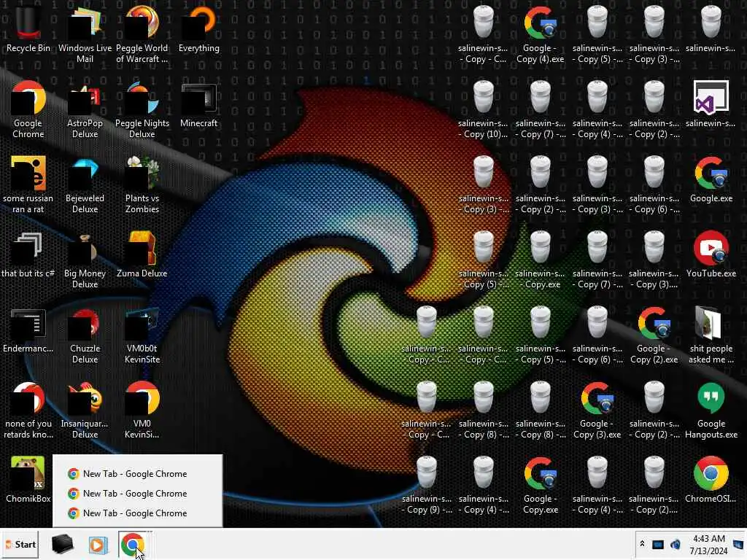Click salinewin-s... - Copy (9) file
This screenshot has height=560, width=747.
tap(426, 485)
